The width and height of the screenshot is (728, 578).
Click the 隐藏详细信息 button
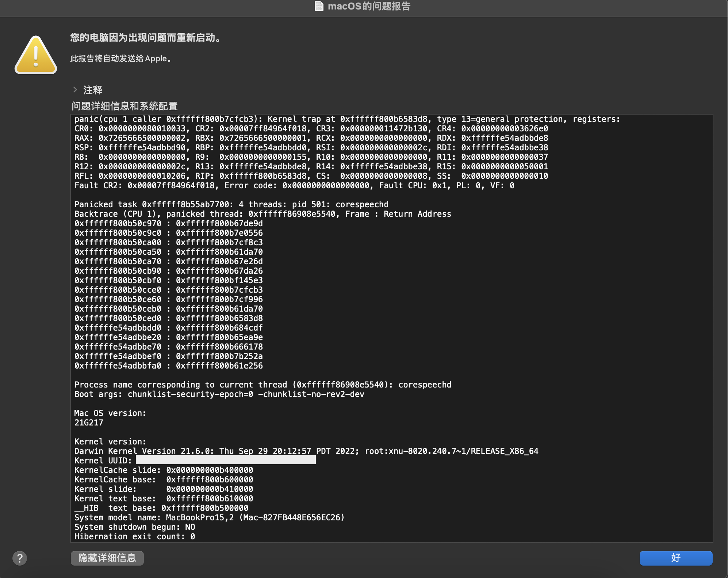(107, 558)
